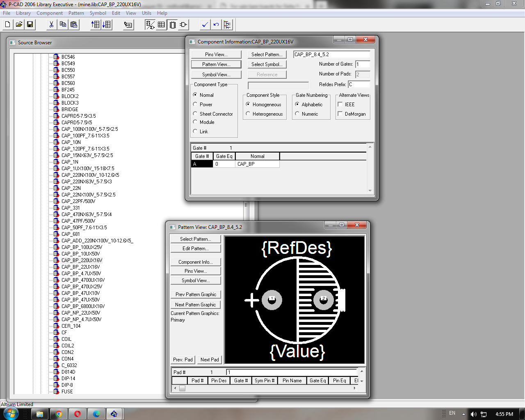Select Module component type

click(195, 122)
